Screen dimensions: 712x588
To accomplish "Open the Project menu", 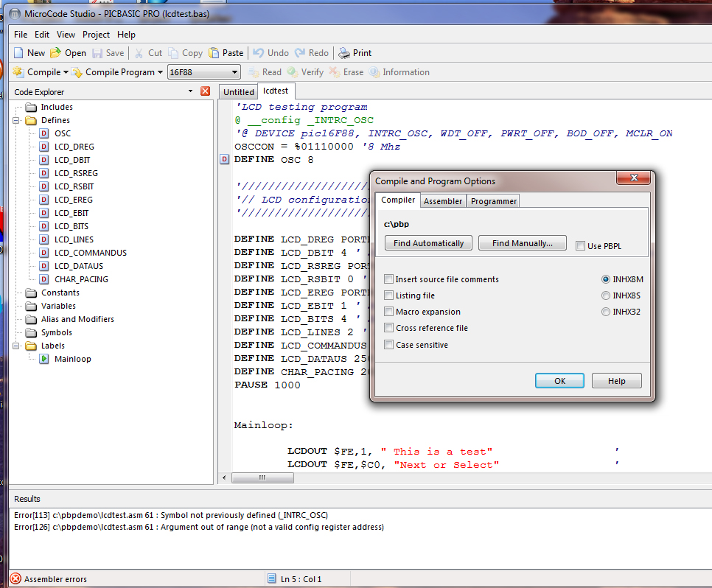I will point(96,35).
